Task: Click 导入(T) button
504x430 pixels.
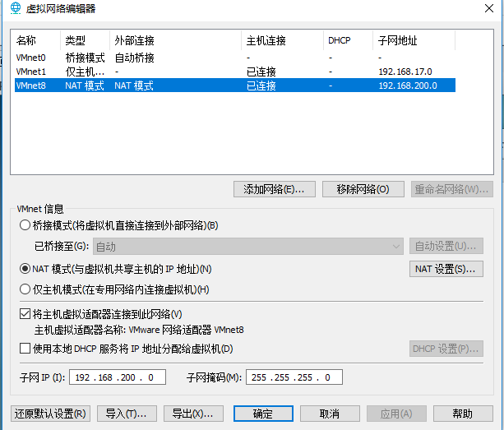Action: (127, 414)
